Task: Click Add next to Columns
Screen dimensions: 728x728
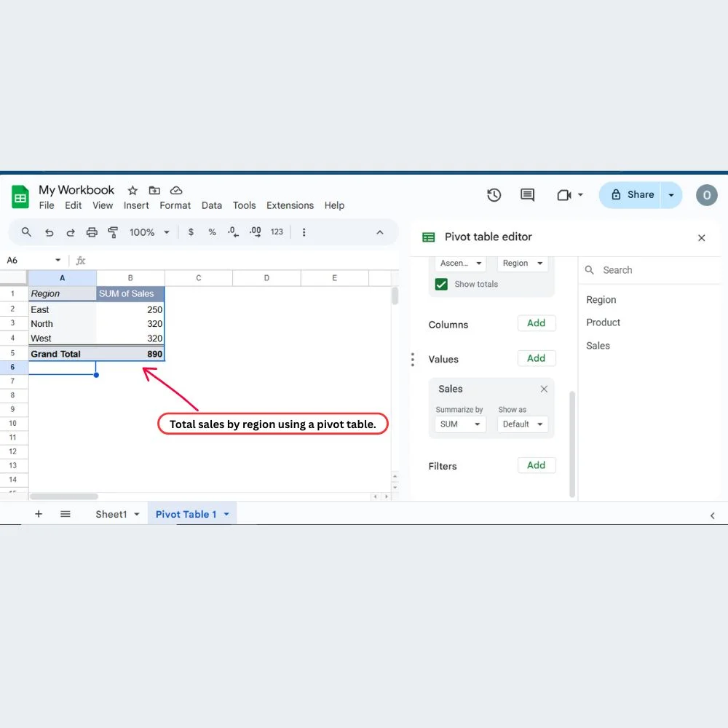Action: click(537, 323)
